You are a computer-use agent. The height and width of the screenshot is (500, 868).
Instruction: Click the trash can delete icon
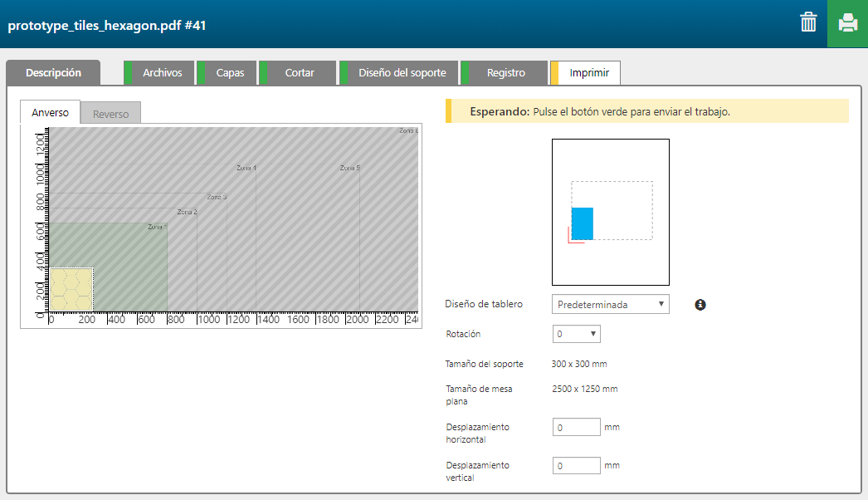808,22
